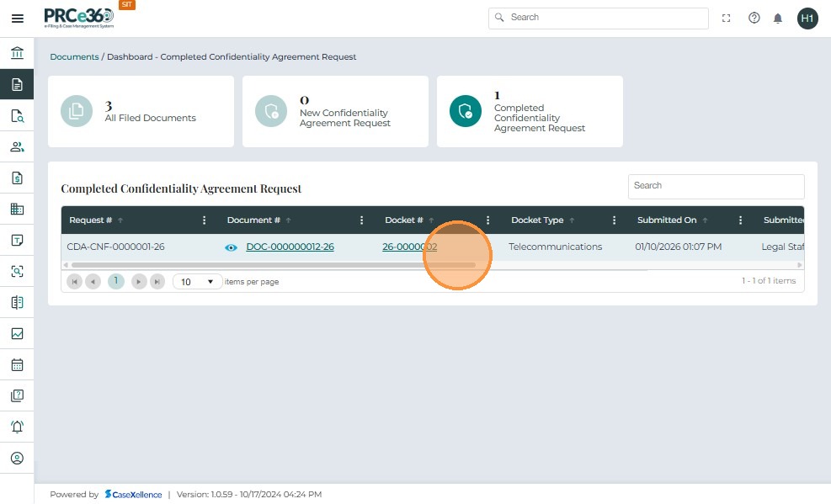This screenshot has width=831, height=504.
Task: Toggle fullscreen mode icon in header
Action: click(726, 19)
